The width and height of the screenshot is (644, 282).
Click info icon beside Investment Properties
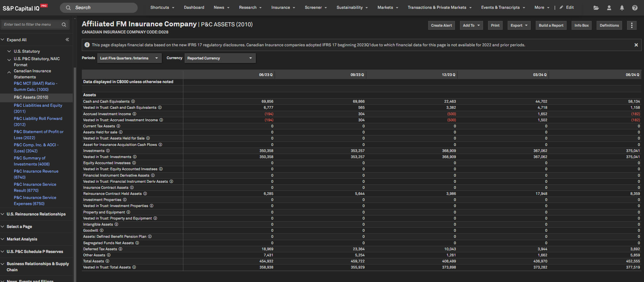click(125, 200)
